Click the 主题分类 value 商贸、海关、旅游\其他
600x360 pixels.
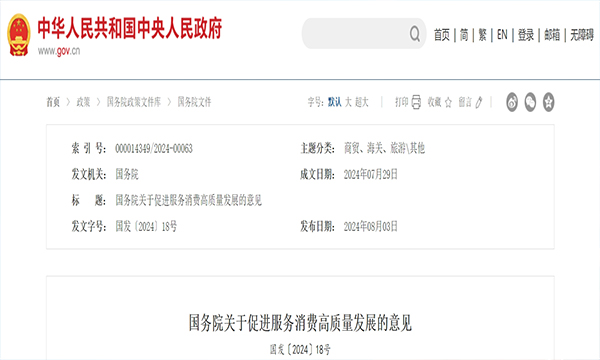click(x=385, y=148)
